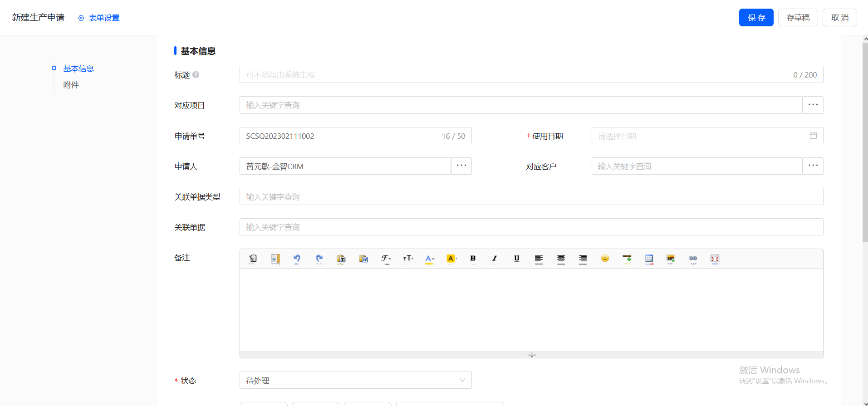Viewport: 868px width, 406px height.
Task: Insert a hyperlink in remarks
Action: pos(693,259)
